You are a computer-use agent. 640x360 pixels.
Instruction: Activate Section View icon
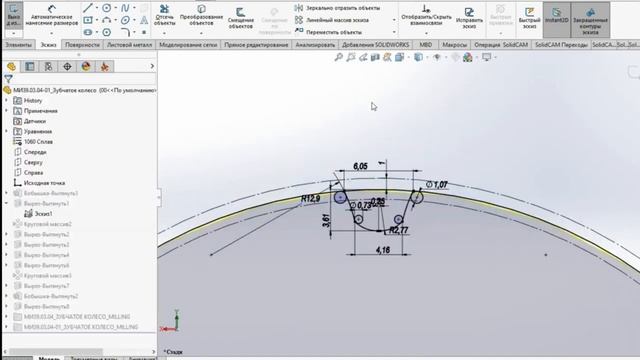375,58
